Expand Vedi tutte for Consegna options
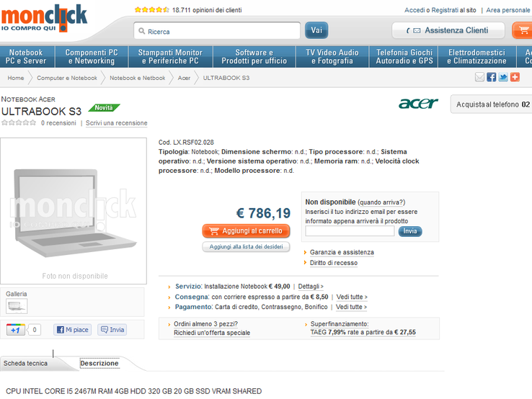Screen dimensions: 532x399 pyautogui.click(x=352, y=297)
